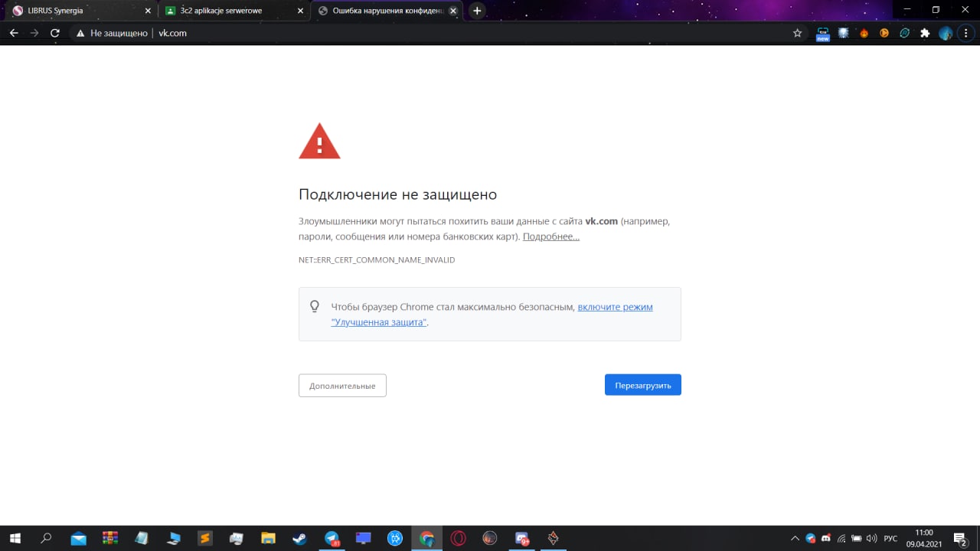Open the Mail app in the taskbar

coord(78,538)
